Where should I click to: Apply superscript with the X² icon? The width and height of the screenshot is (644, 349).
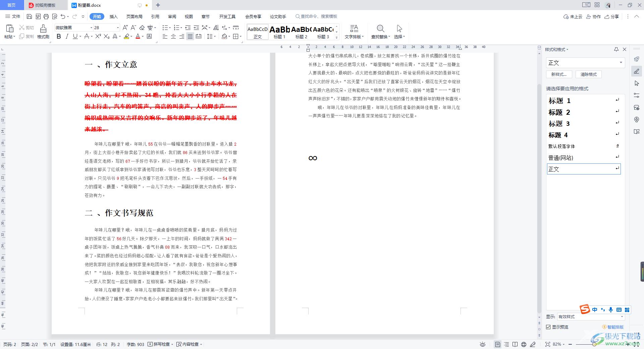[98, 36]
